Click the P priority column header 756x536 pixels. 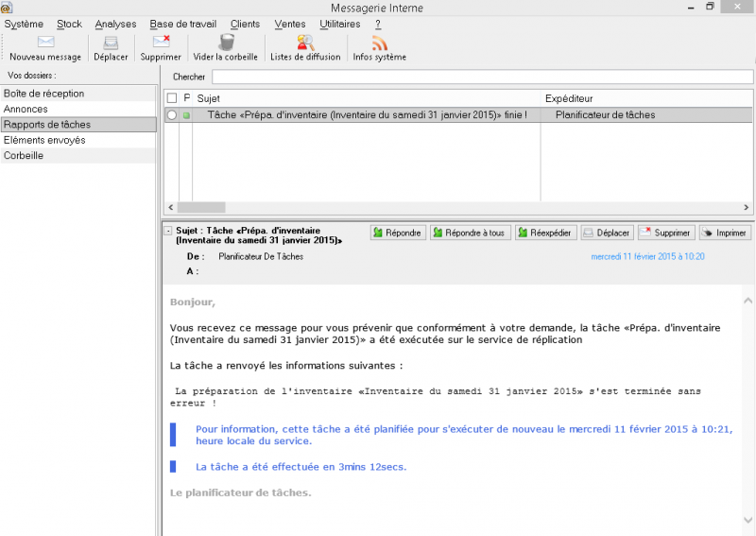186,98
